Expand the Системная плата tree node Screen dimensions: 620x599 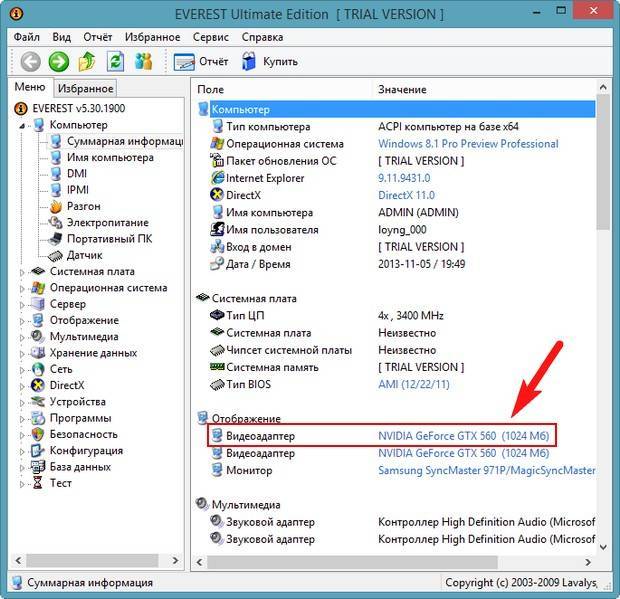[22, 272]
